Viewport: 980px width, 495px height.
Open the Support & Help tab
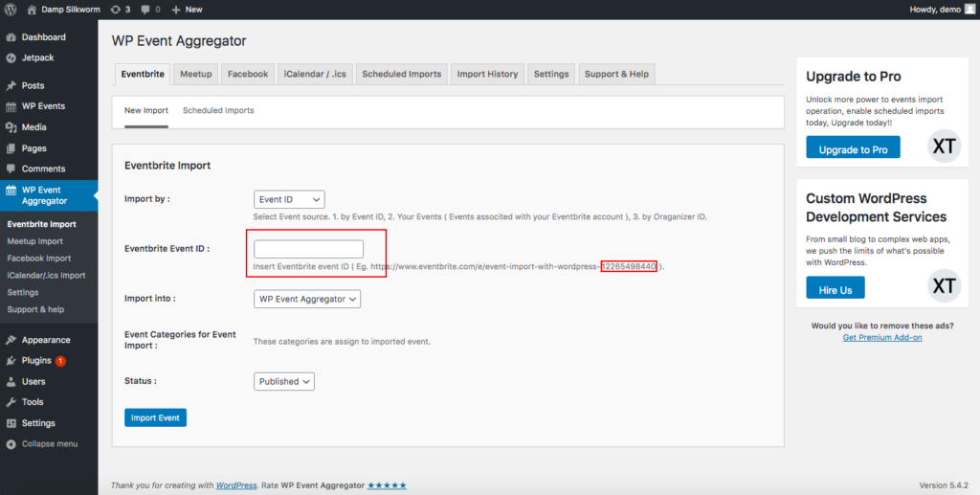click(x=616, y=74)
